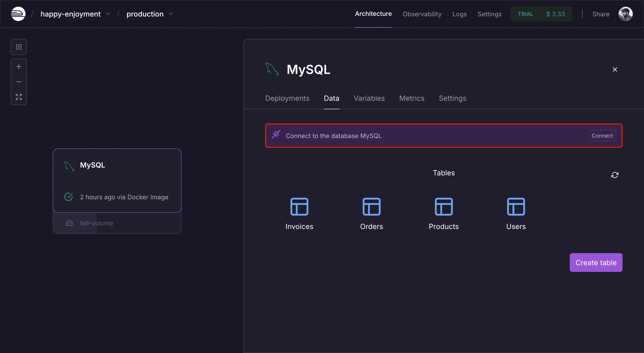Click the Orders table label
Image resolution: width=644 pixels, height=353 pixels.
[371, 226]
